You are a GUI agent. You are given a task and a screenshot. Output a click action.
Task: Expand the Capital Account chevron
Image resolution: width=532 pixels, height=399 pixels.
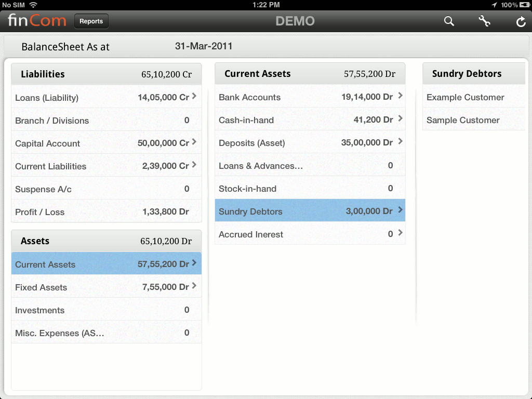coord(194,142)
